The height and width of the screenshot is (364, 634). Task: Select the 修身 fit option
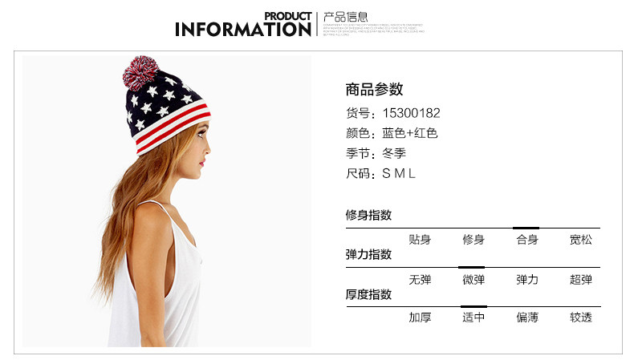tap(473, 240)
